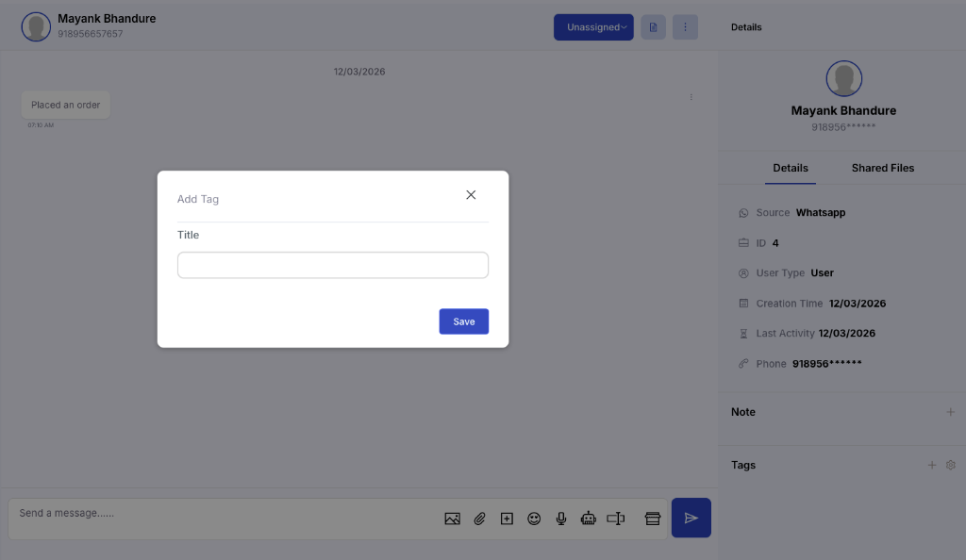Switch to the Shared Files tab
Screen dimensions: 966x560
pyautogui.click(x=883, y=168)
